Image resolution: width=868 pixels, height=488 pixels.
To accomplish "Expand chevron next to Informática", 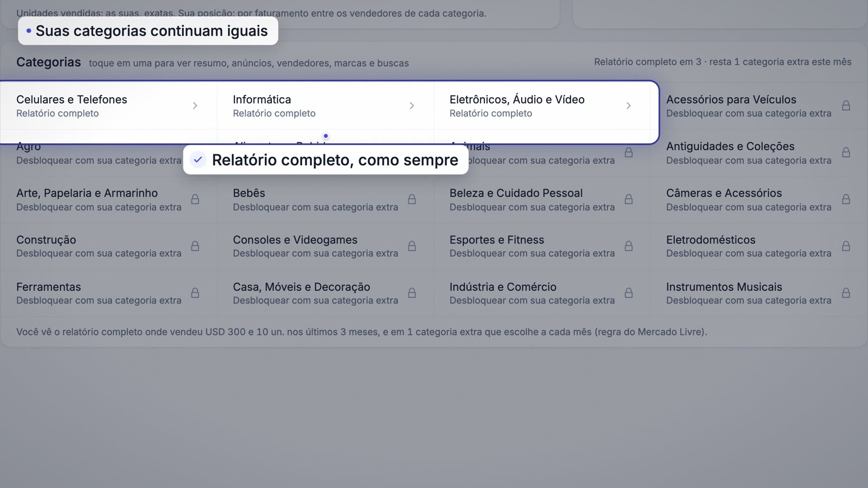I will coord(412,106).
